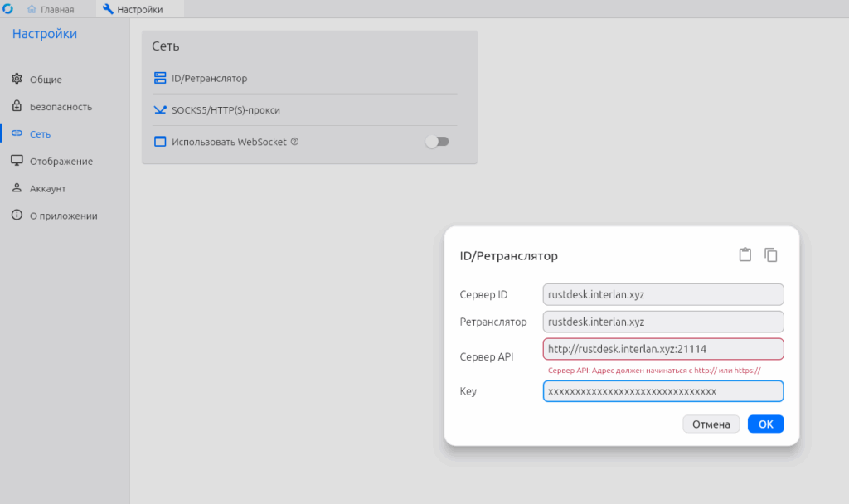849x504 pixels.
Task: Click the person icon beside Аккаунт
Action: click(17, 188)
